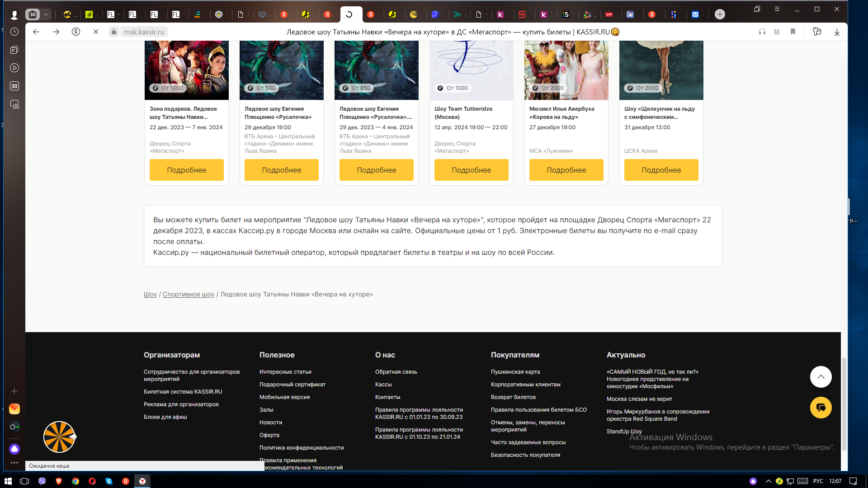Jump back to top of page
The width and height of the screenshot is (868, 488).
[x=821, y=377]
